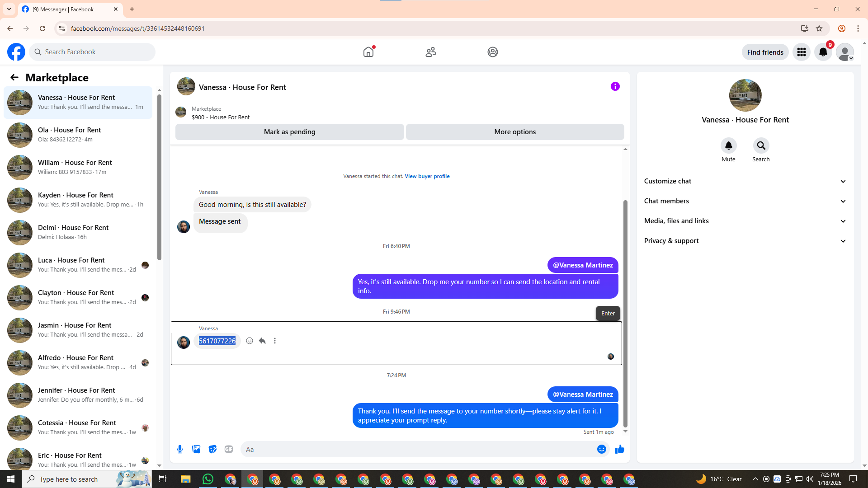The image size is (868, 488).
Task: Reply to the 5617077226 message
Action: click(x=262, y=341)
